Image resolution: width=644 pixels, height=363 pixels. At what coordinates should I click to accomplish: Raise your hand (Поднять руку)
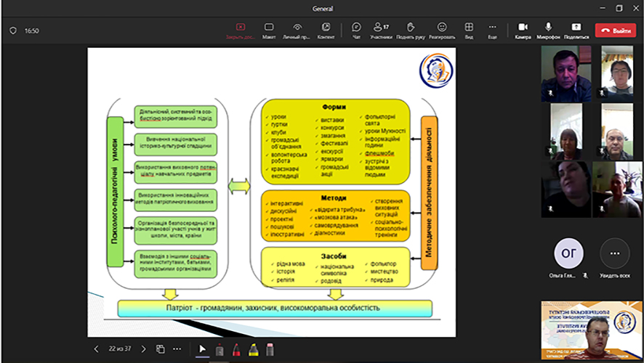(410, 30)
